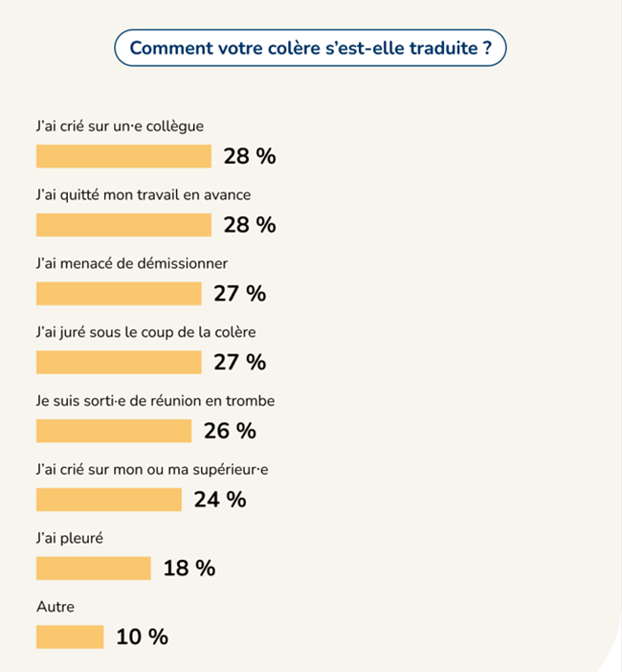Click the orange bar for "J'ai crié sur un·e collègue"
Viewport: 622px width, 672px height.
[123, 156]
